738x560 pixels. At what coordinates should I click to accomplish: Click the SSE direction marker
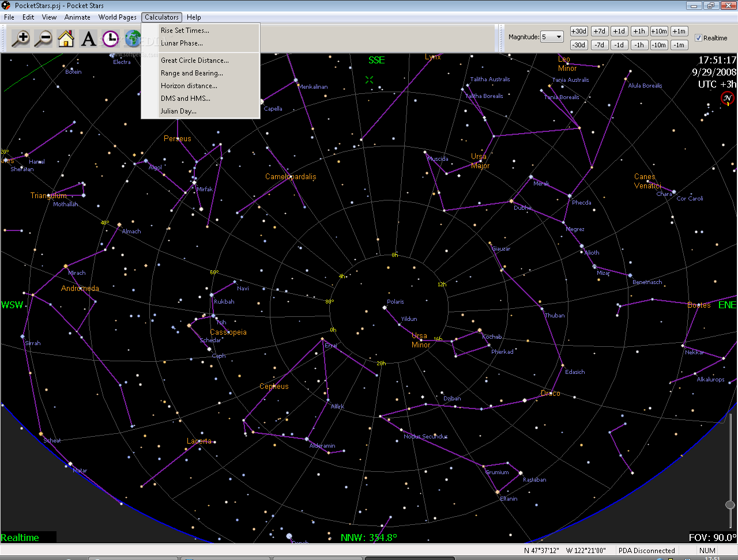376,60
